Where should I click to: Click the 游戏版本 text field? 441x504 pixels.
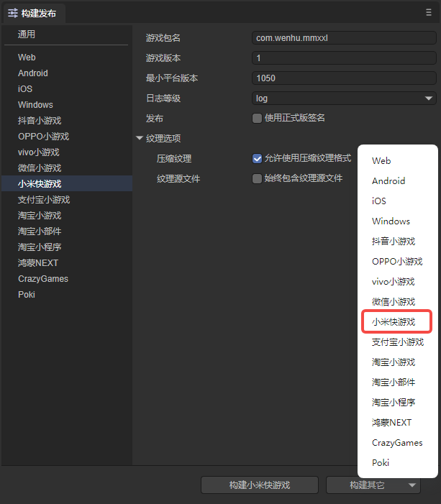344,58
